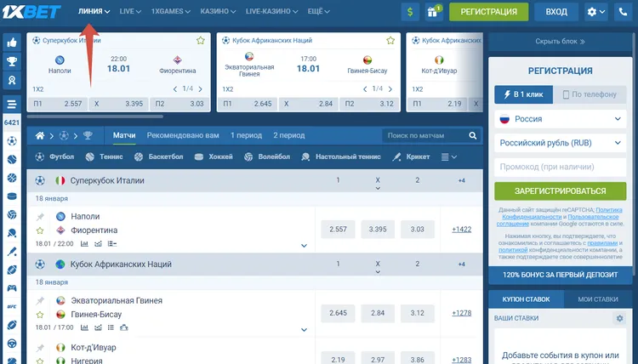Pin the Наполи match row
The image size is (638, 364).
[40, 217]
